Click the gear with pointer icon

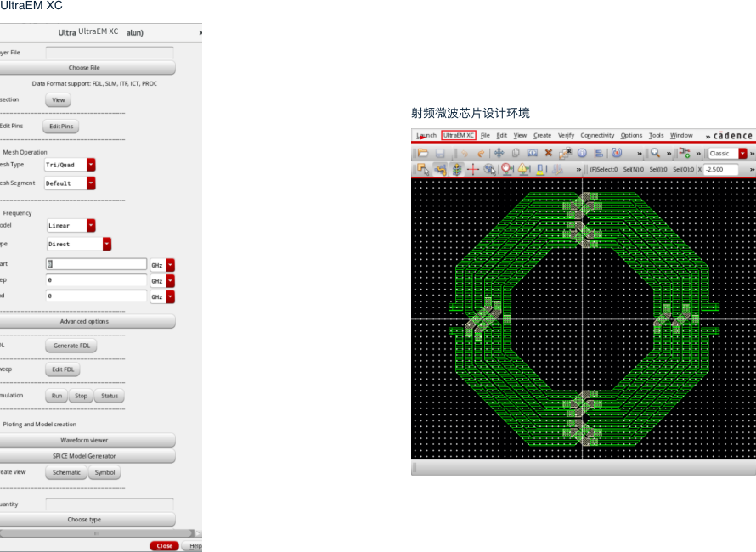490,169
